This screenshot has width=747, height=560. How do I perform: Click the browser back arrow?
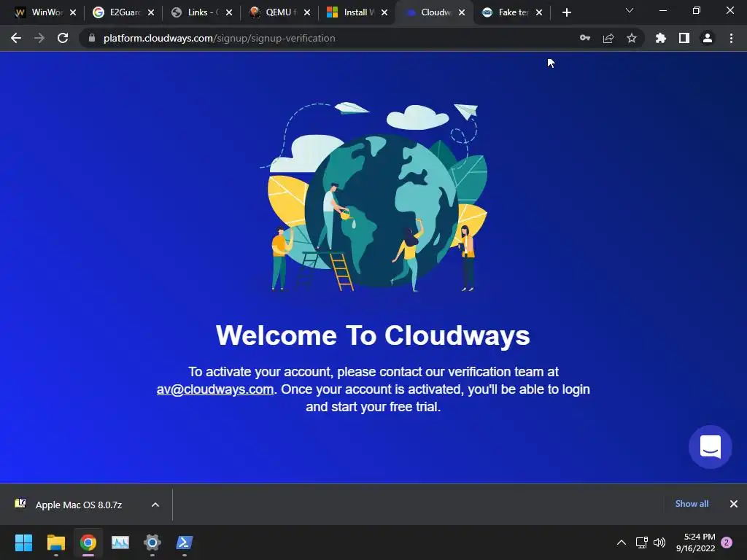point(16,38)
